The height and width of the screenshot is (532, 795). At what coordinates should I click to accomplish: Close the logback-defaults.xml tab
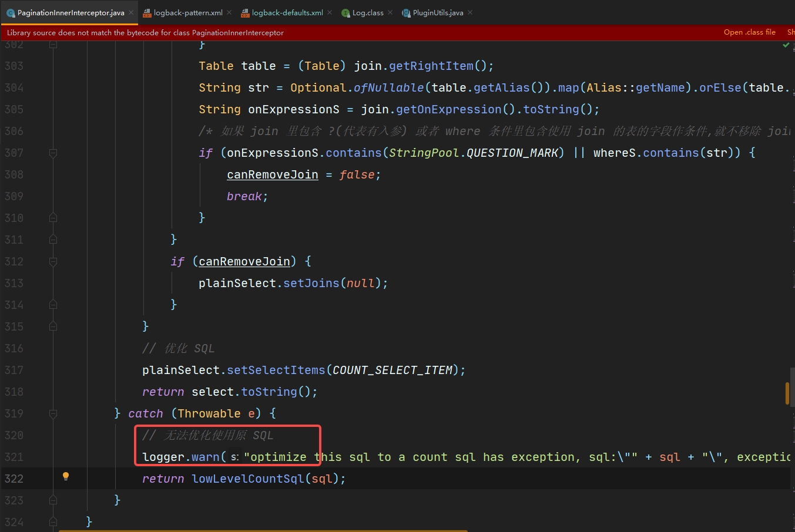coord(330,12)
